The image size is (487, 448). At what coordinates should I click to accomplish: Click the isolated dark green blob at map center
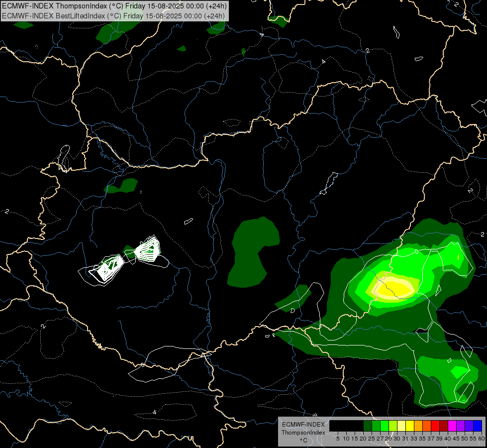(x=253, y=252)
